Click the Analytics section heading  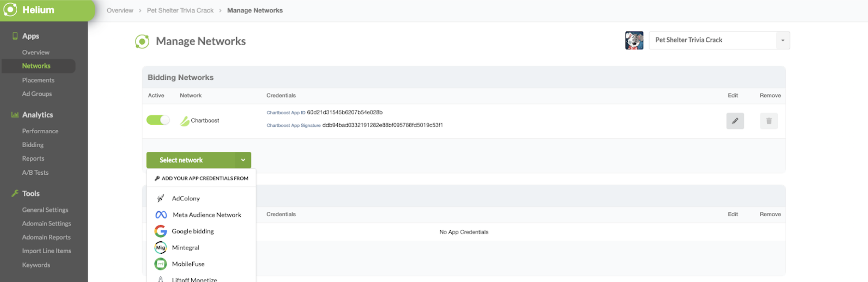coord(37,115)
